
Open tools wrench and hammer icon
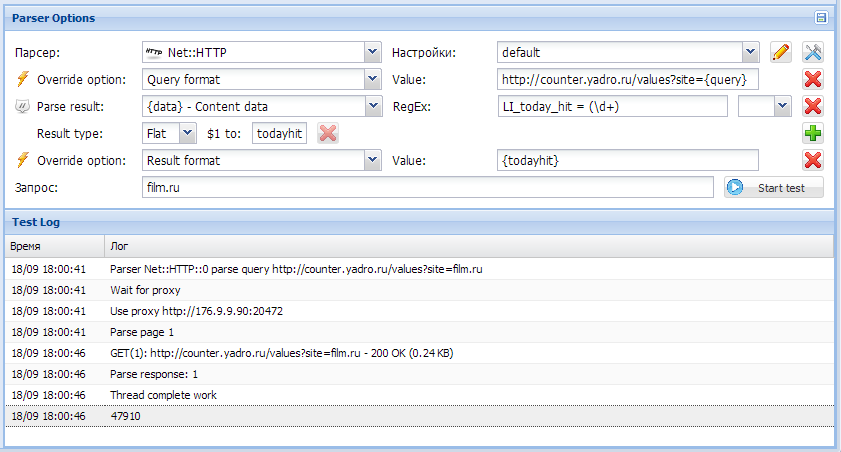click(x=813, y=53)
